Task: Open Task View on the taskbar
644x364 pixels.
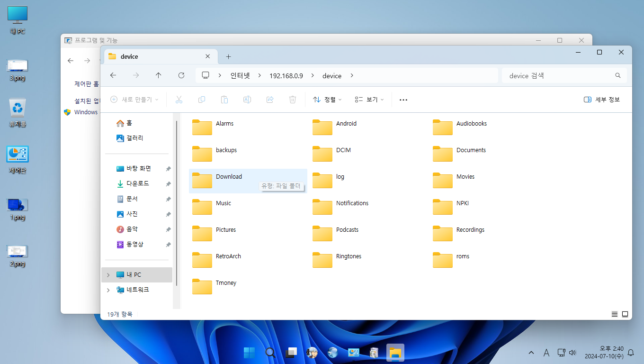Action: [x=291, y=353]
